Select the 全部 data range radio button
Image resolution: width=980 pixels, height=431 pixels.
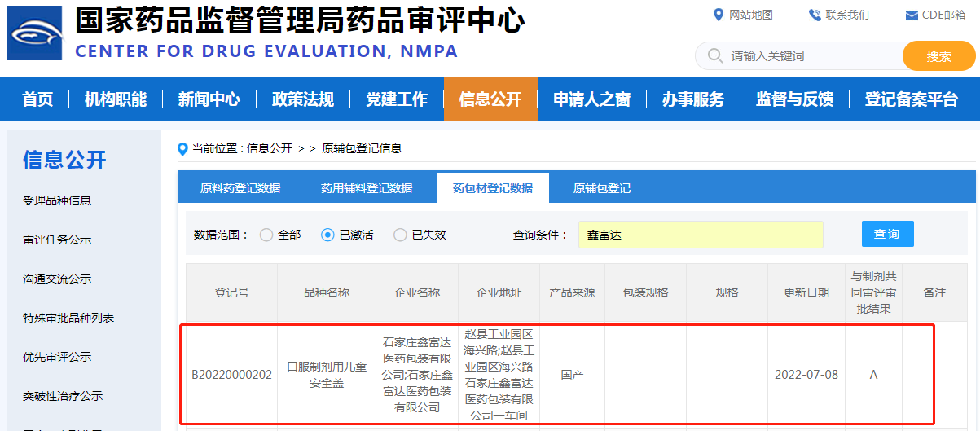click(266, 235)
